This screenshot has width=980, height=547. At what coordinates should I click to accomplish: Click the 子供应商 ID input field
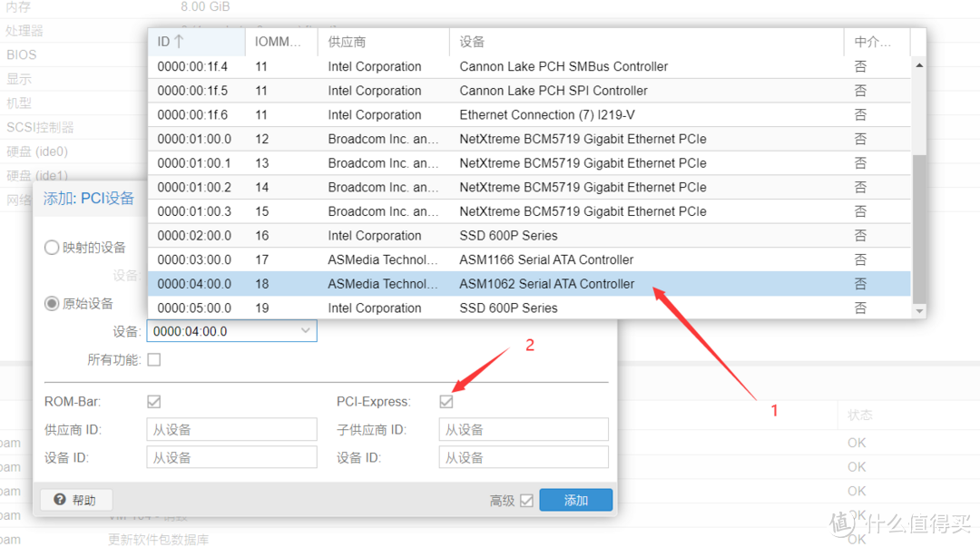(x=523, y=429)
